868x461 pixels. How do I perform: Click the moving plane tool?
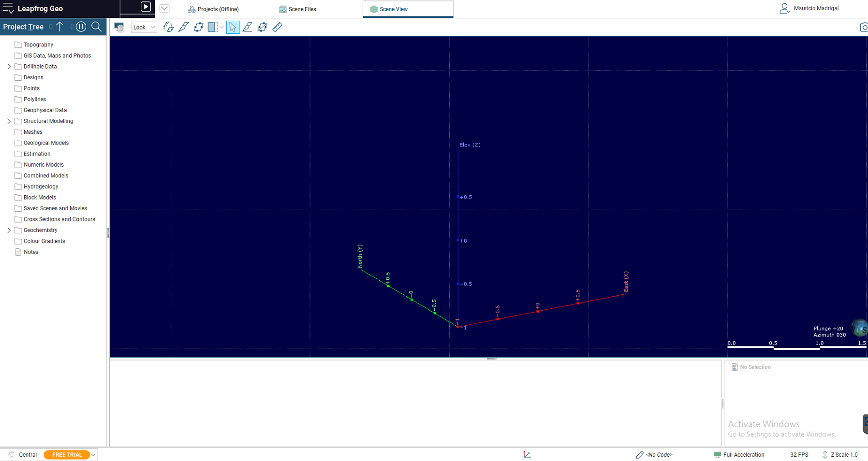[263, 27]
